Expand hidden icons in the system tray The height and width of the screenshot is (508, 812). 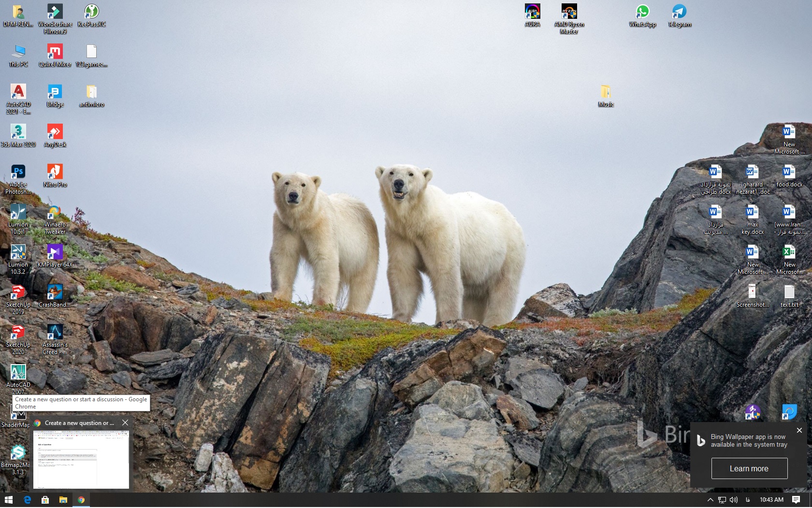pos(710,500)
